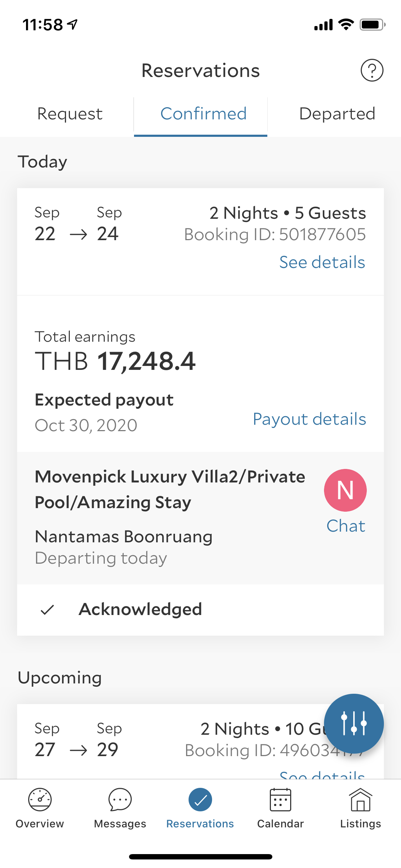Open the help question mark icon
401x868 pixels.
tap(372, 70)
